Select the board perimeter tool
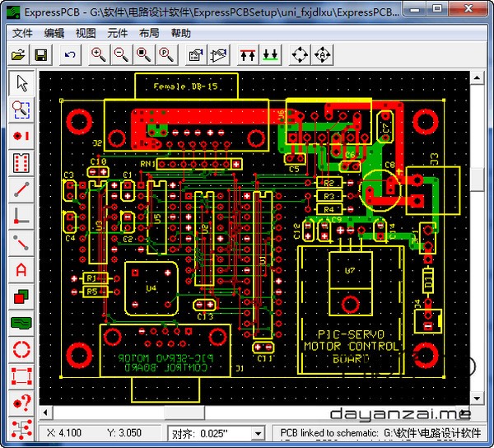This screenshot has width=494, height=448. coord(21,376)
